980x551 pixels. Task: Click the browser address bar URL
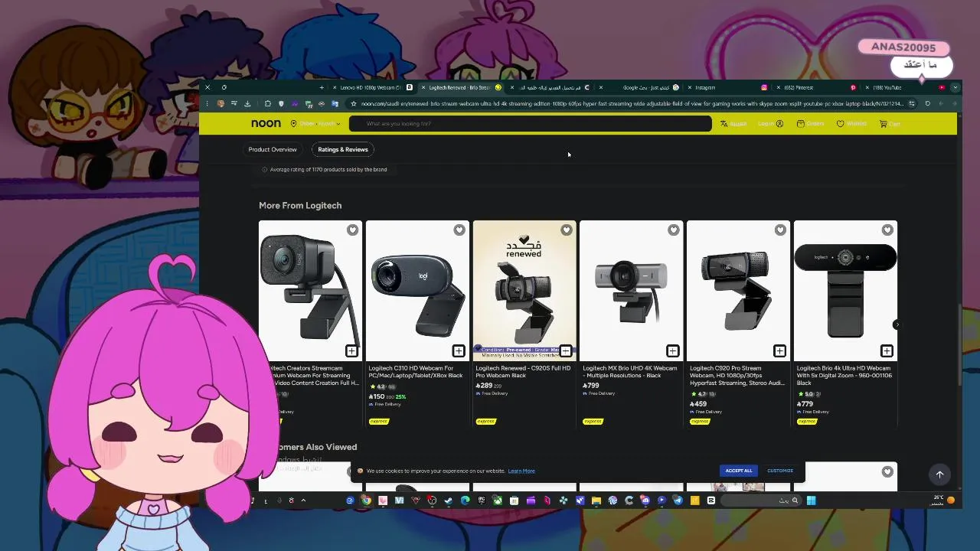point(632,103)
